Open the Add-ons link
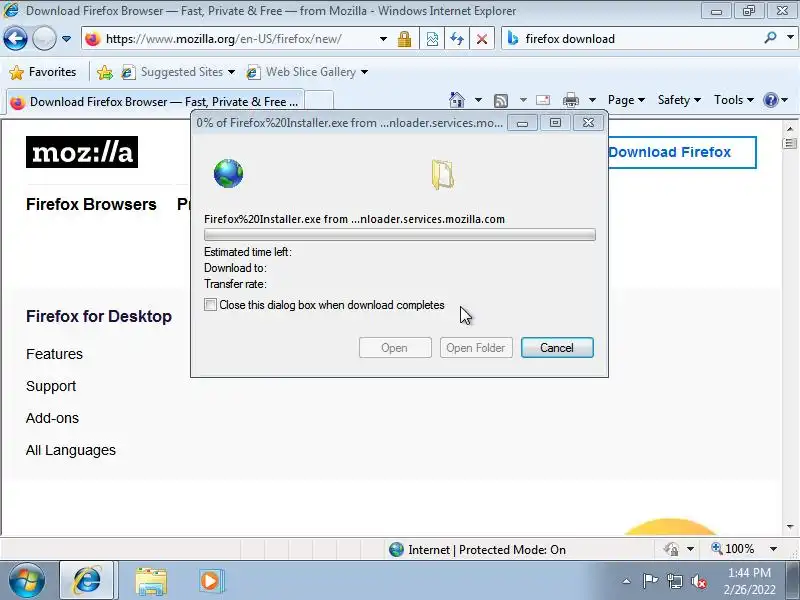Screen dimensions: 800x600 point(53,418)
